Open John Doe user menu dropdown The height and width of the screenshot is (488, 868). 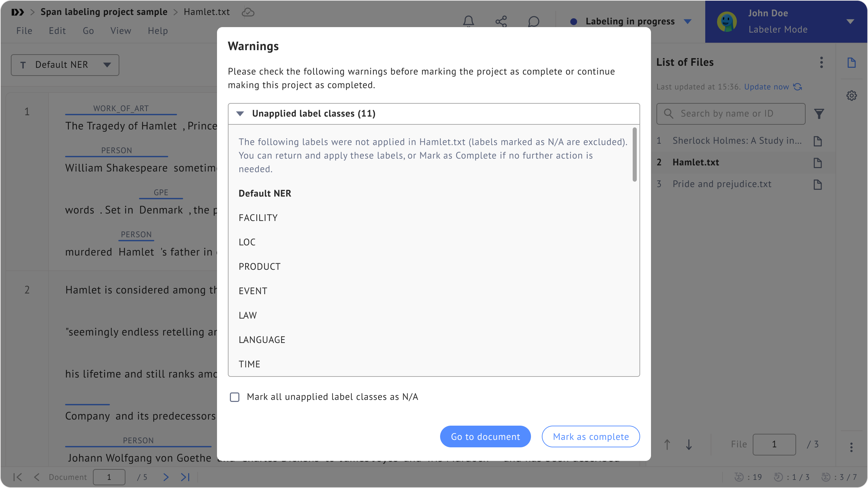(x=850, y=21)
